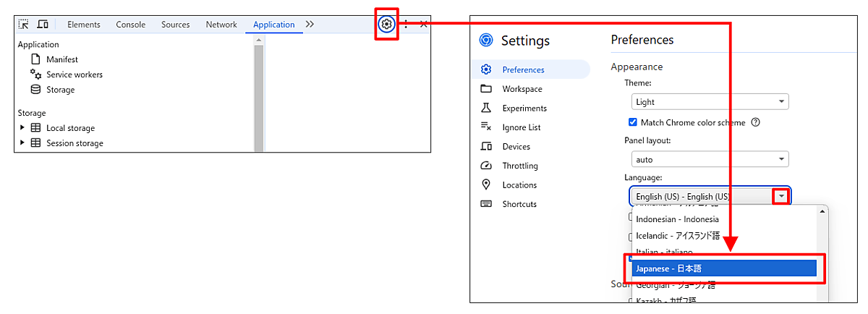
Task: Expand Local storage tree node
Action: (x=22, y=128)
